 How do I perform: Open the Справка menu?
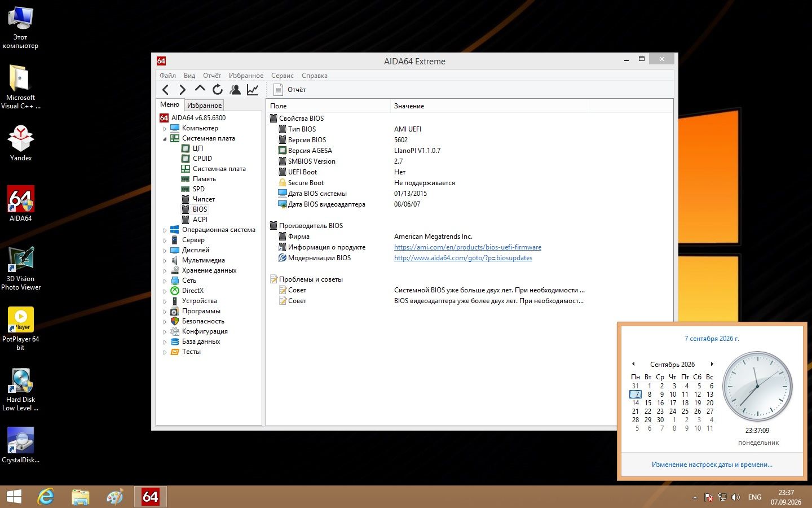314,76
